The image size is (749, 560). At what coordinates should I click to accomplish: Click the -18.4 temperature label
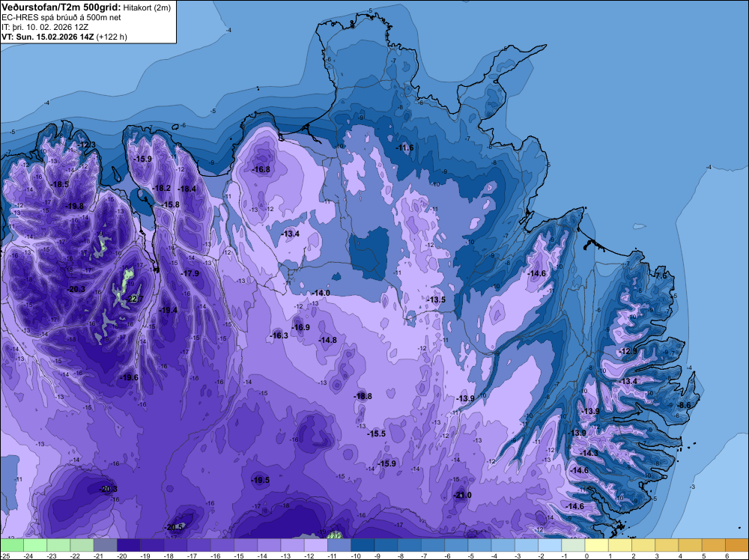tap(187, 189)
